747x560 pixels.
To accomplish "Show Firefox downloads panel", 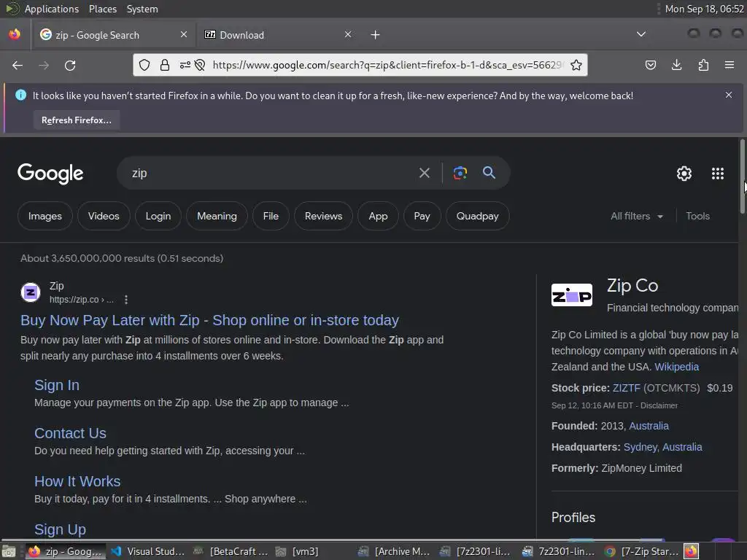I will pyautogui.click(x=676, y=65).
